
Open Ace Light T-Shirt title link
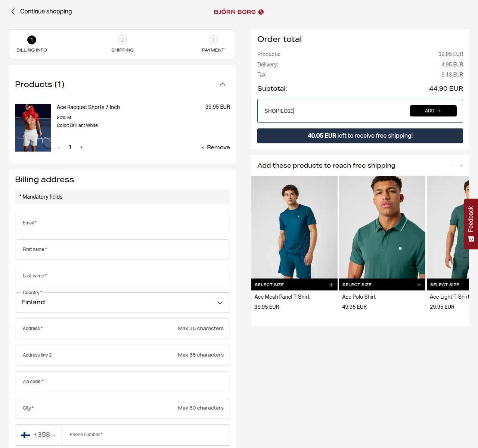pyautogui.click(x=449, y=297)
